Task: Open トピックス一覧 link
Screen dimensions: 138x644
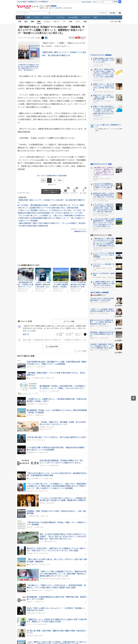Action: point(115,21)
